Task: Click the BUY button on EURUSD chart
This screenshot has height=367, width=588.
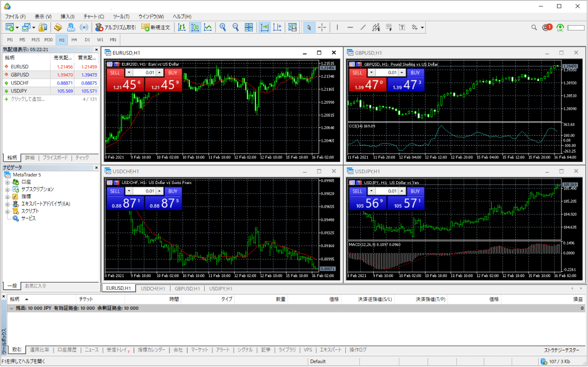Action: pyautogui.click(x=172, y=72)
